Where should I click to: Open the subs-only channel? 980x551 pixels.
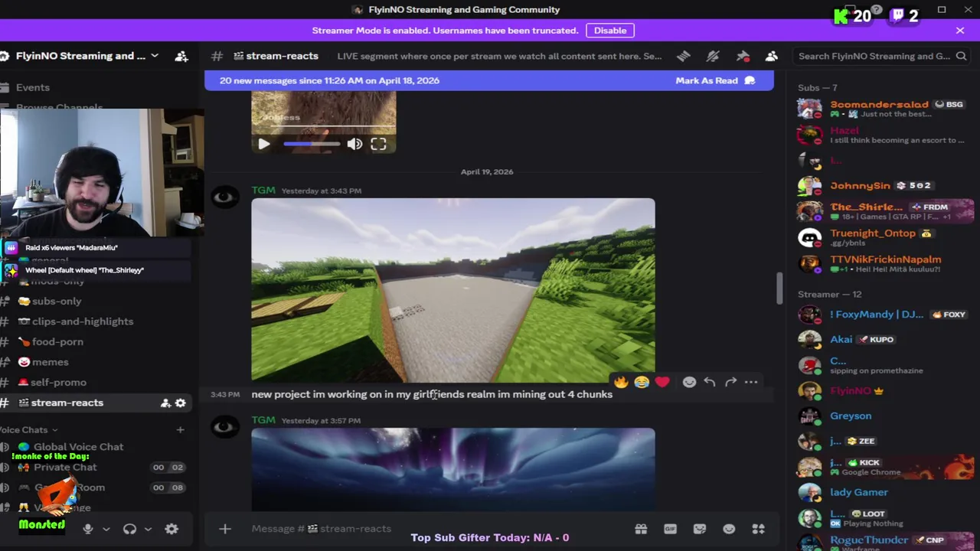[57, 302]
